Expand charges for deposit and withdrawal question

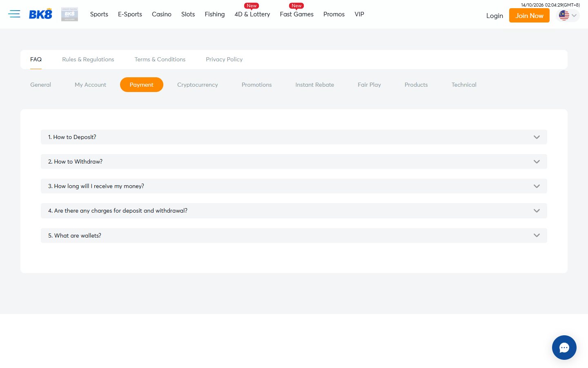(294, 211)
